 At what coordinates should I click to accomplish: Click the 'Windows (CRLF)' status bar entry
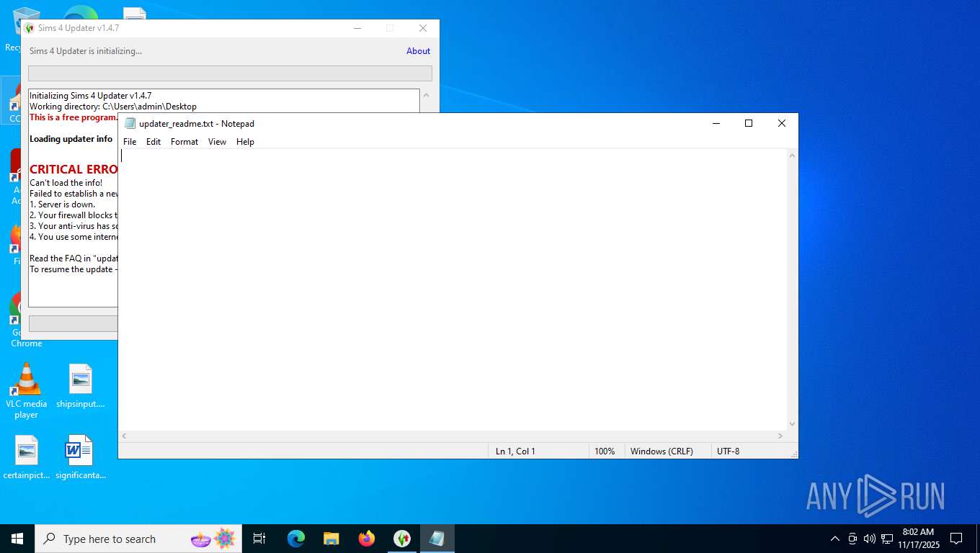[x=661, y=451]
